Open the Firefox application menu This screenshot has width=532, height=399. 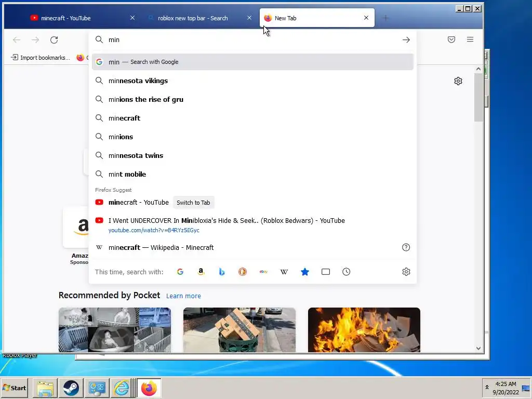(x=470, y=39)
